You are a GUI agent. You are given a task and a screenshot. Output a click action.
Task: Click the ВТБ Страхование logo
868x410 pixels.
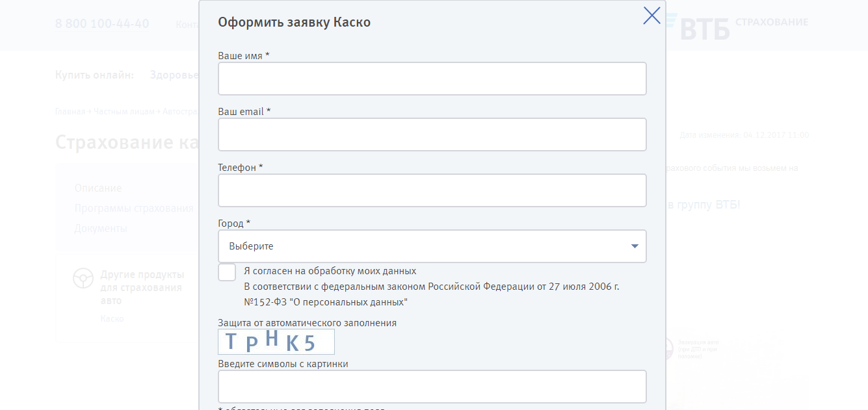741,26
